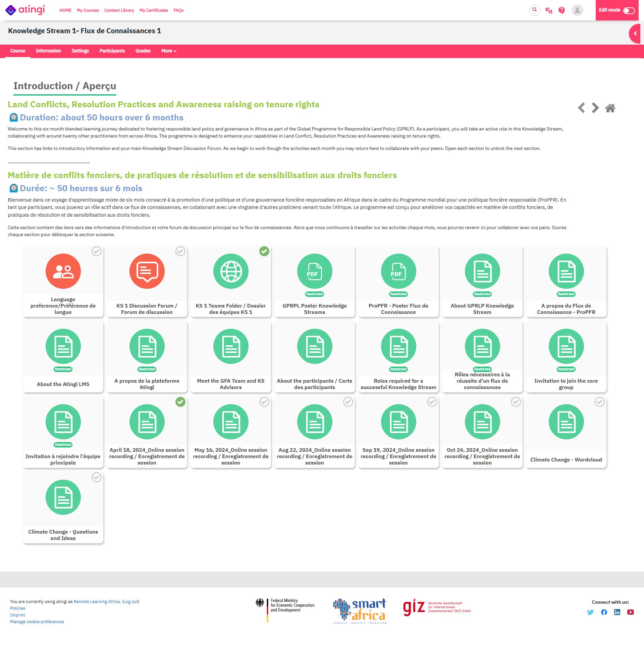This screenshot has width=644, height=646.
Task: Open About the Atingi LMS page icon
Action: coord(63,346)
